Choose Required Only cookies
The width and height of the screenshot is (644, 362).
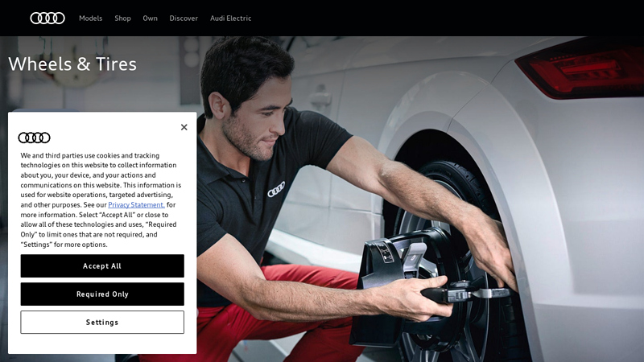pos(102,294)
